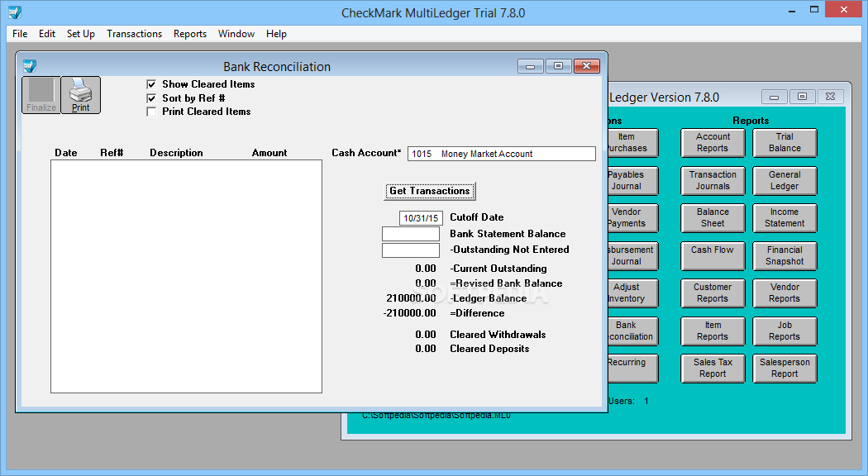
Task: Maximize the main CheckMark MultiLedger window
Action: (x=814, y=10)
